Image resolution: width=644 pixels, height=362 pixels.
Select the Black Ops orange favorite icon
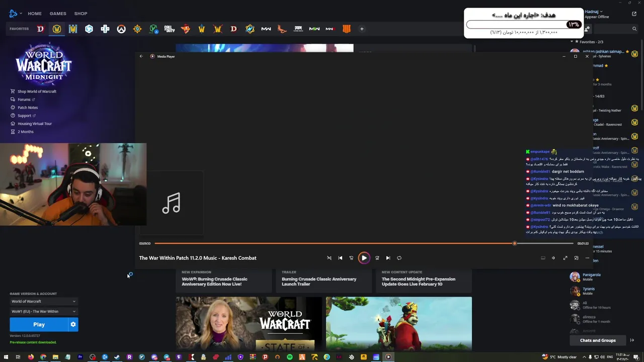347,29
